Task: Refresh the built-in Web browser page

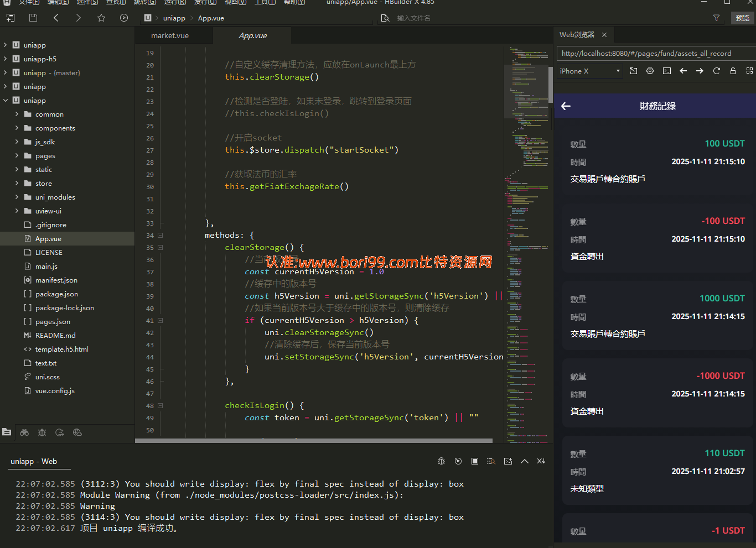Action: 717,71
